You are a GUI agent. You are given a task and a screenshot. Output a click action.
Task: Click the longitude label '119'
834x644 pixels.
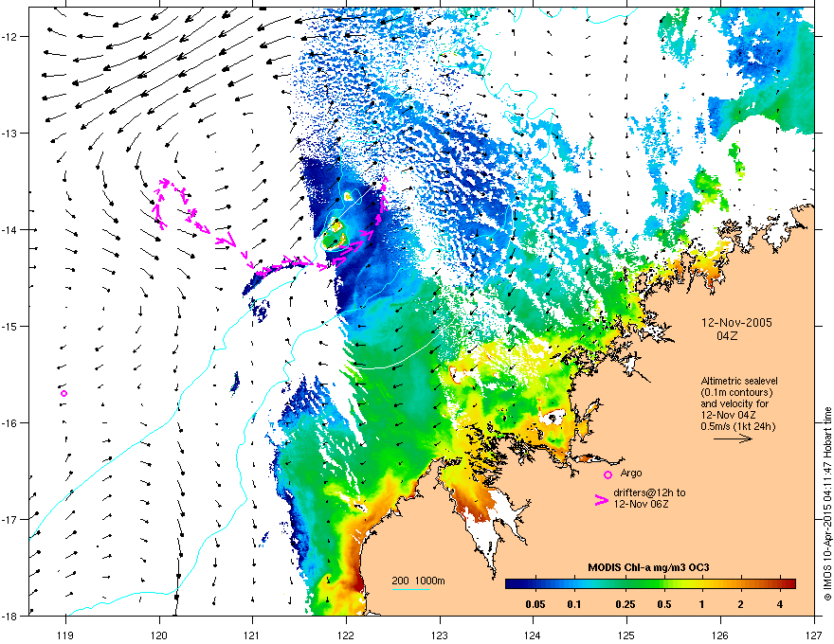[x=65, y=635]
